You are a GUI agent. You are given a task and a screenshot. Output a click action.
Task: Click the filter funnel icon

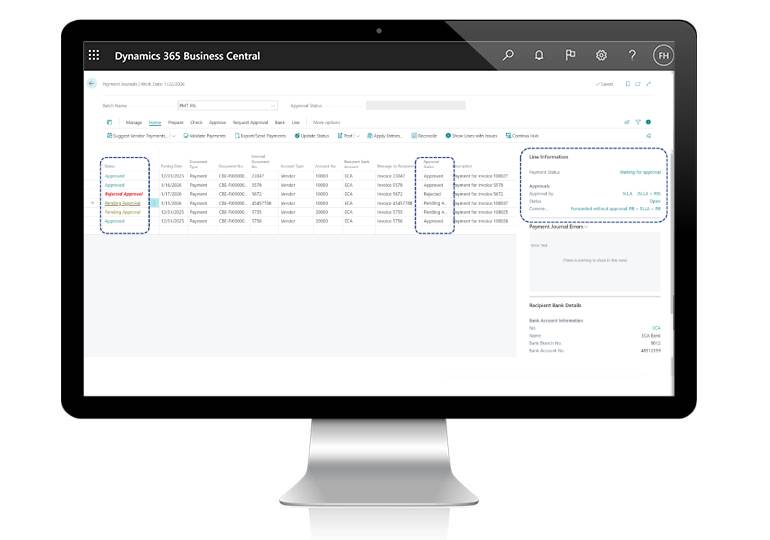pos(638,122)
